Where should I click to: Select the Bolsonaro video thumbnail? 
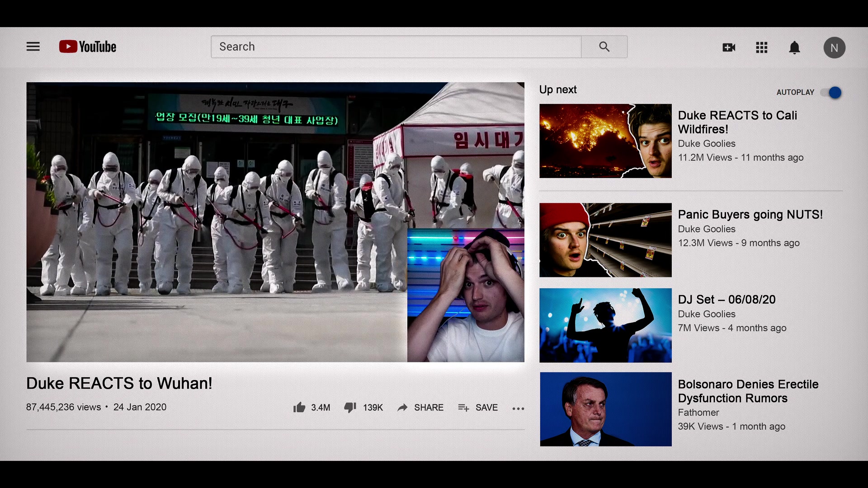point(605,409)
